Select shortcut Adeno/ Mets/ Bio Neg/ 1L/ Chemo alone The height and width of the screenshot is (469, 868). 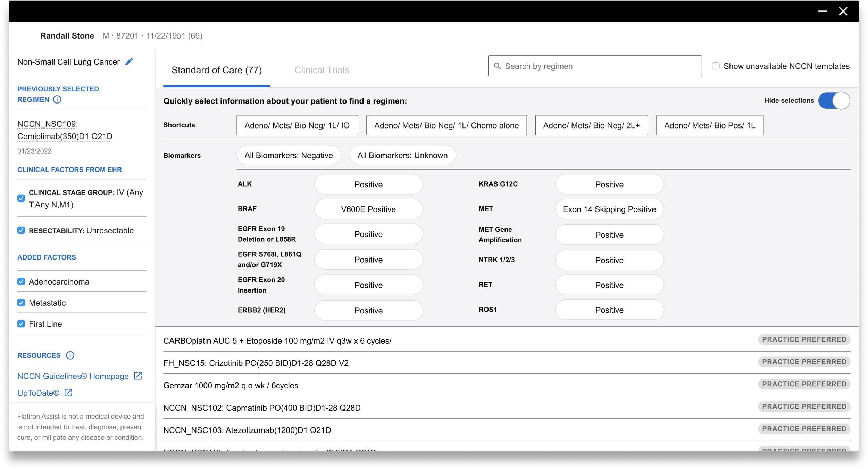(446, 125)
